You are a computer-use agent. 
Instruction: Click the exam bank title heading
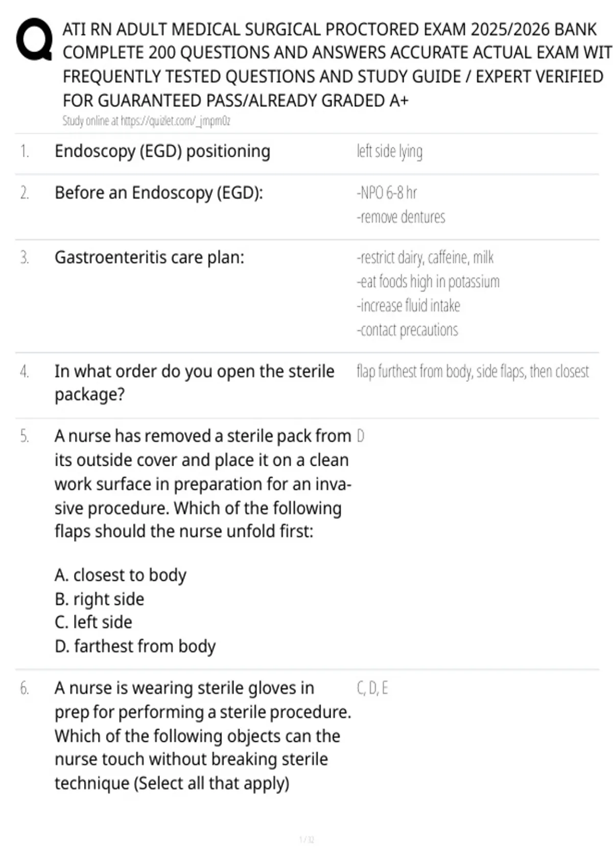click(337, 65)
